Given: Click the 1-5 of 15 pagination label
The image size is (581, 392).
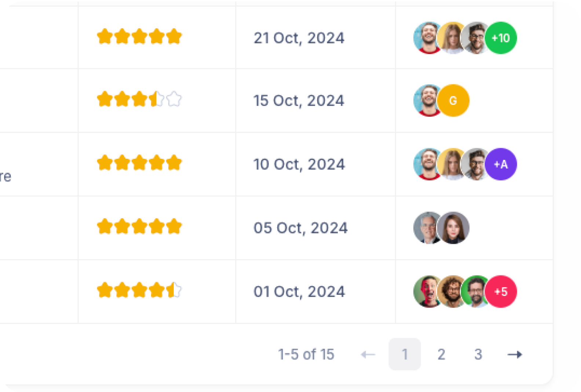Looking at the screenshot, I should tap(306, 354).
